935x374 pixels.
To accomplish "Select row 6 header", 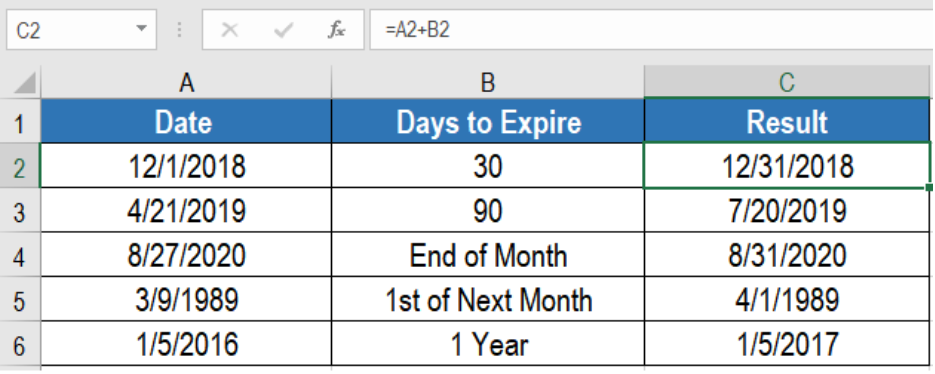I will [20, 345].
